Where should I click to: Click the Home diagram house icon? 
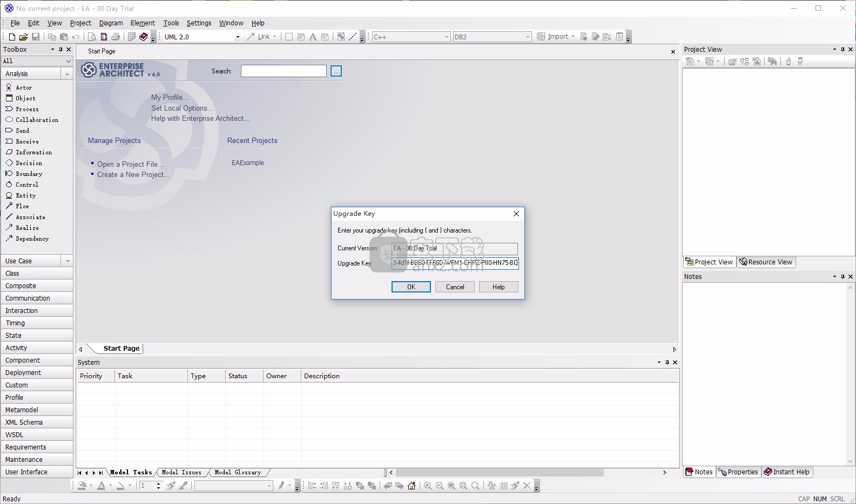pos(412,486)
